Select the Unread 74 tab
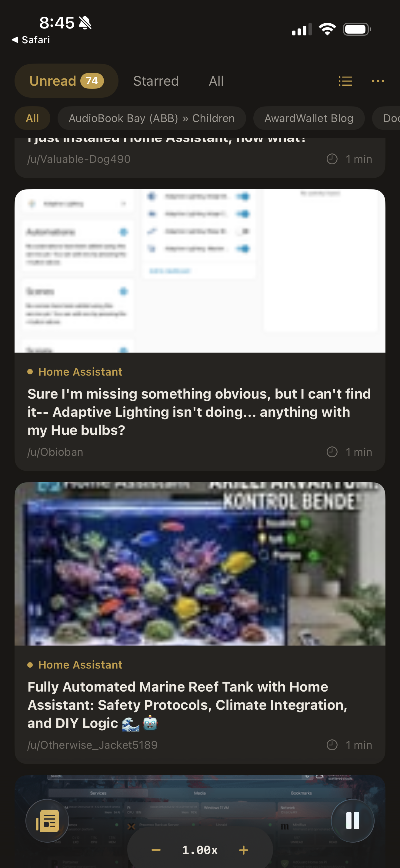 pos(66,81)
